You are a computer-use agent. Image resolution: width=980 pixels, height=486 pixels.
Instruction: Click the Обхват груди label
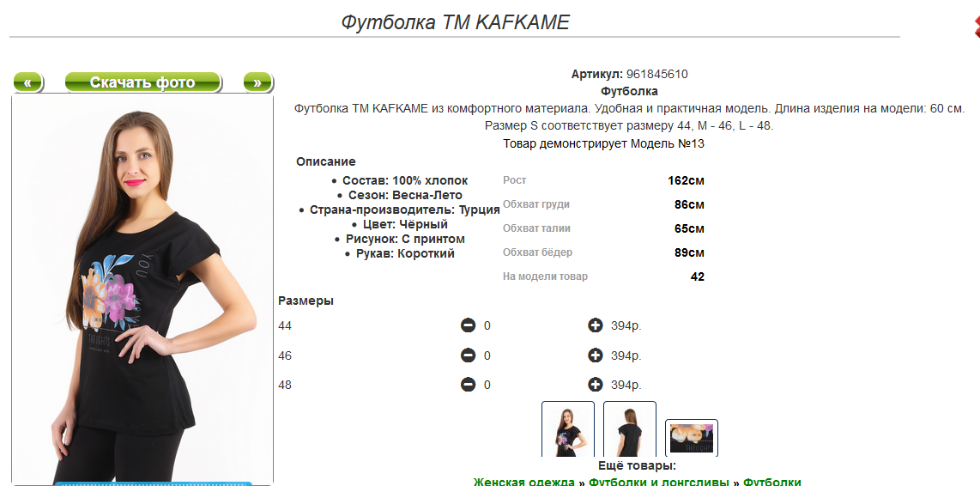coord(536,204)
